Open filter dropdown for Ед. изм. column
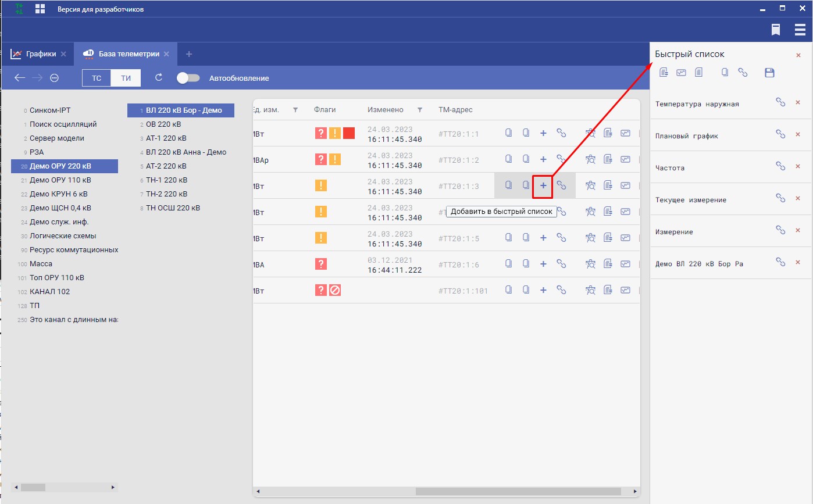 pos(295,110)
